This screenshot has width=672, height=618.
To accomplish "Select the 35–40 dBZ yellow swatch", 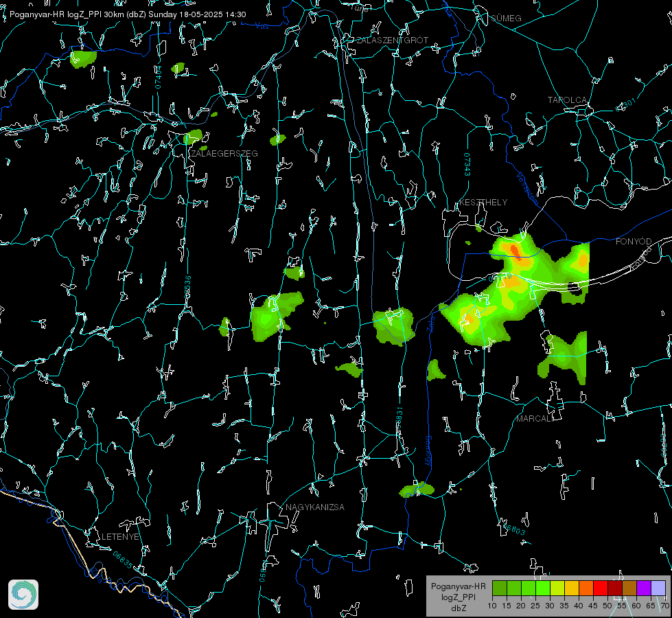I will point(572,588).
